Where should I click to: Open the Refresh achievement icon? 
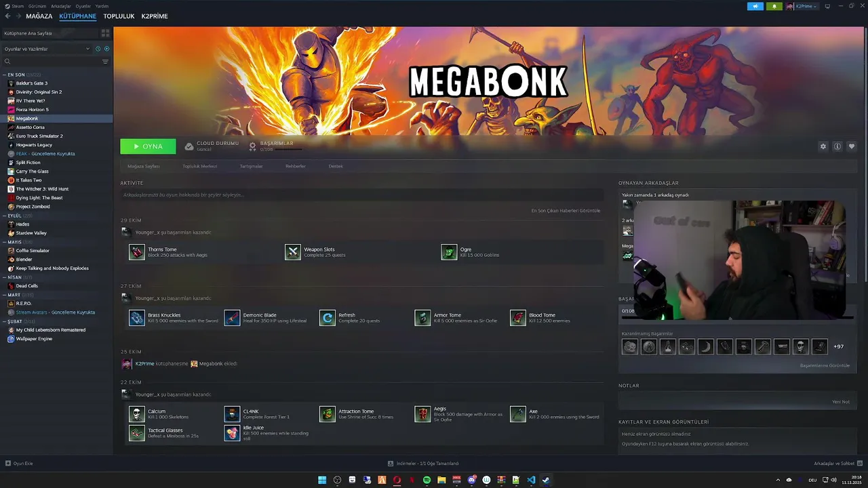(x=328, y=318)
